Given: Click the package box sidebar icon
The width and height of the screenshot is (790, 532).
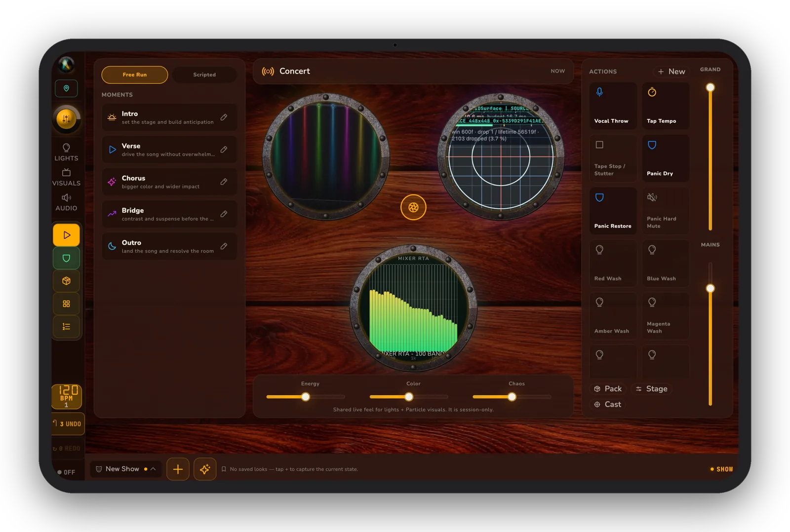Looking at the screenshot, I should [x=66, y=281].
